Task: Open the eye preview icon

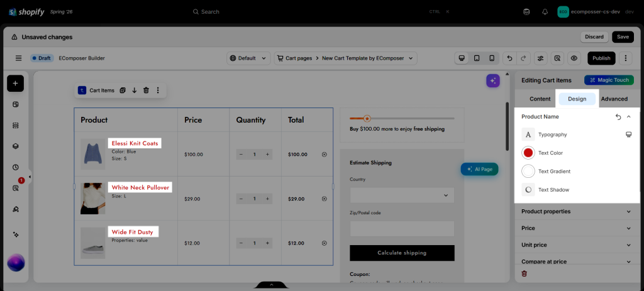Action: [574, 58]
